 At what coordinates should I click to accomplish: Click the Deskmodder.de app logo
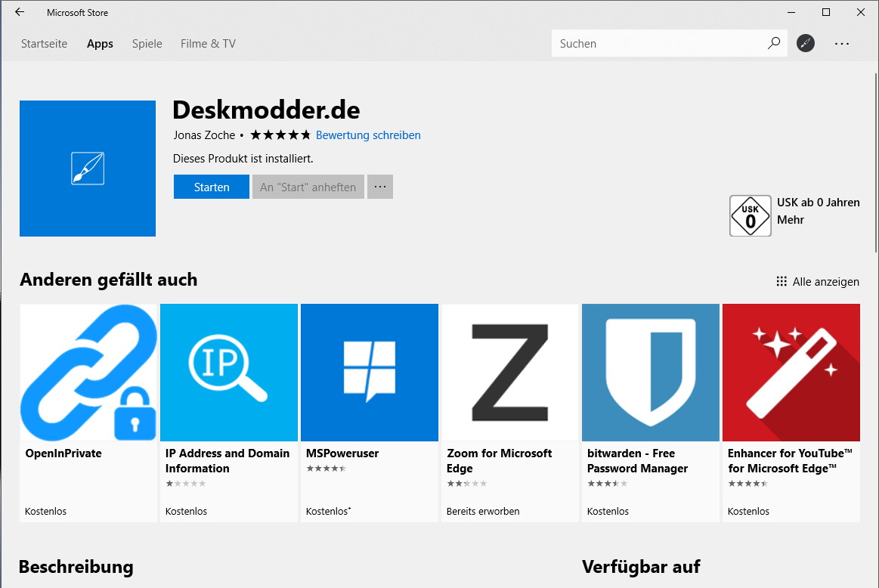(x=88, y=168)
